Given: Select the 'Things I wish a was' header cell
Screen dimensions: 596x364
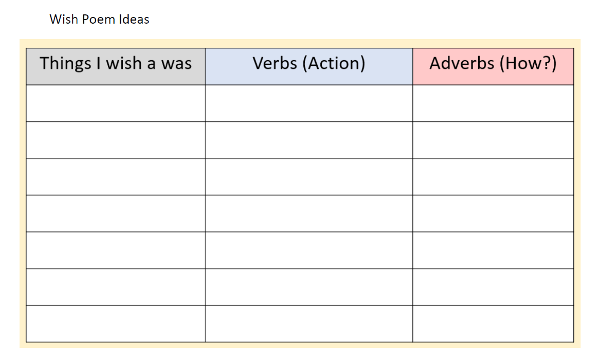Looking at the screenshot, I should point(116,66).
